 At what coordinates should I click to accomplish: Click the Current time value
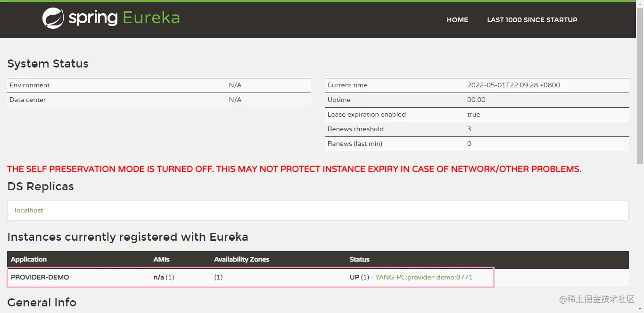(513, 85)
